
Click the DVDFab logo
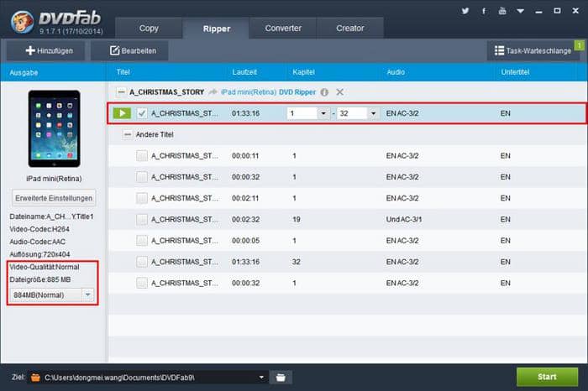pos(56,21)
